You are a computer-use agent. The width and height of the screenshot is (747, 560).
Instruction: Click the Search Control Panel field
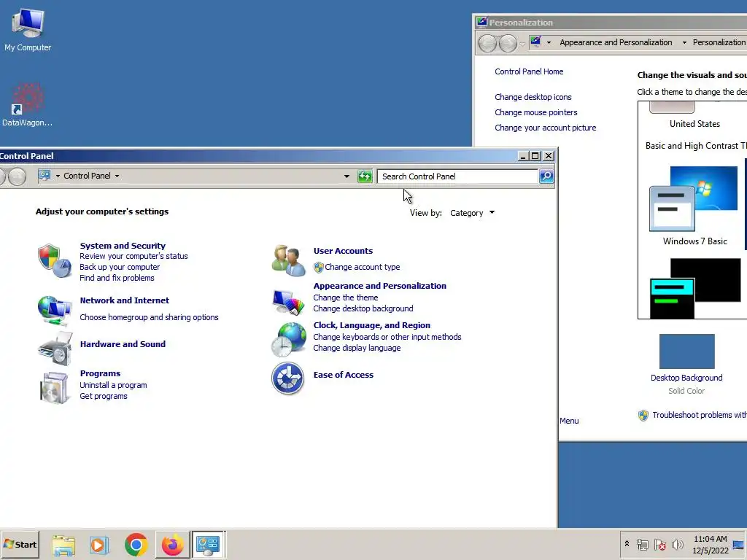(x=457, y=176)
